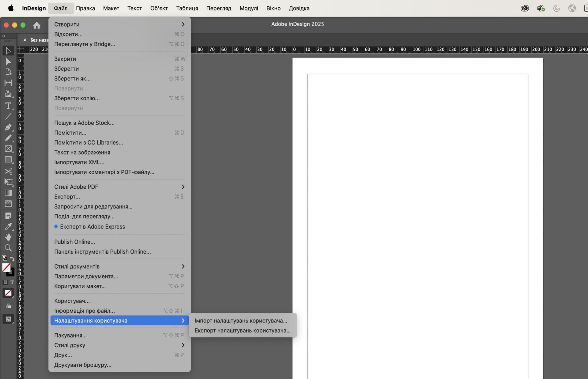Select the Zoom tool

pyautogui.click(x=8, y=248)
